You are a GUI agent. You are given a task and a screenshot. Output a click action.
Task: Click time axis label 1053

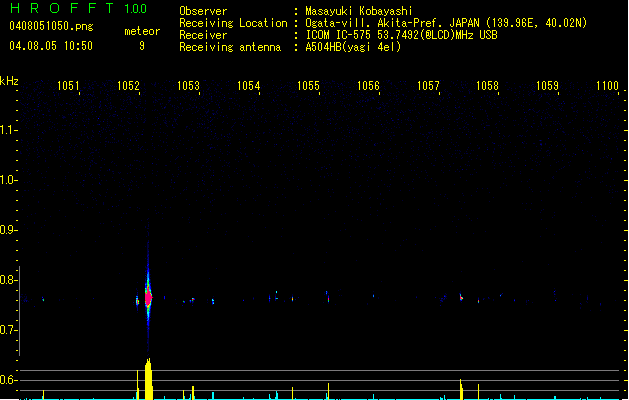[x=188, y=85]
